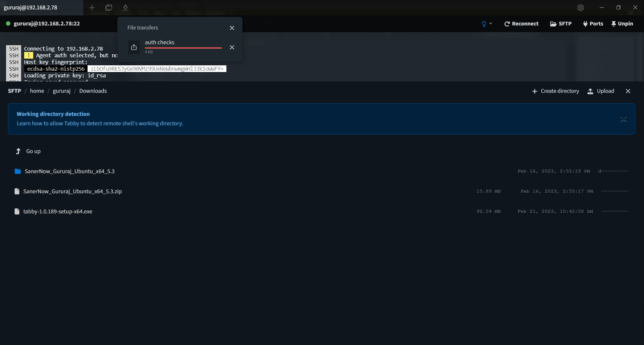The image size is (644, 345).
Task: Click the new window icon in the title bar
Action: (x=108, y=7)
